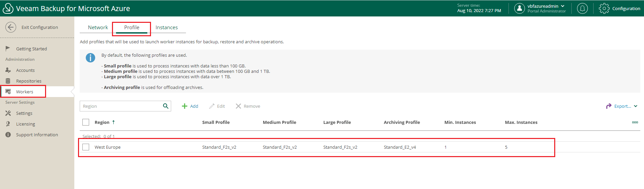This screenshot has width=644, height=189.
Task: Click the X Remove icon
Action: tap(238, 106)
